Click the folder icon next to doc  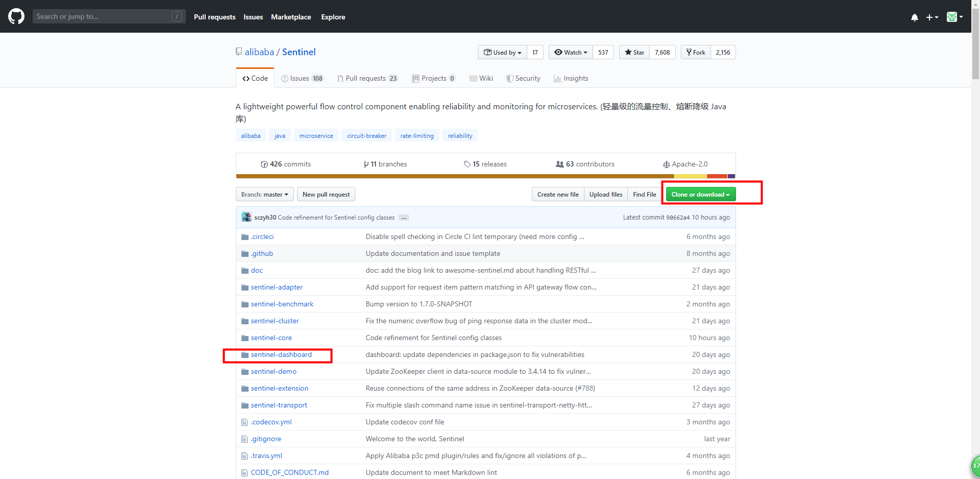pos(244,270)
